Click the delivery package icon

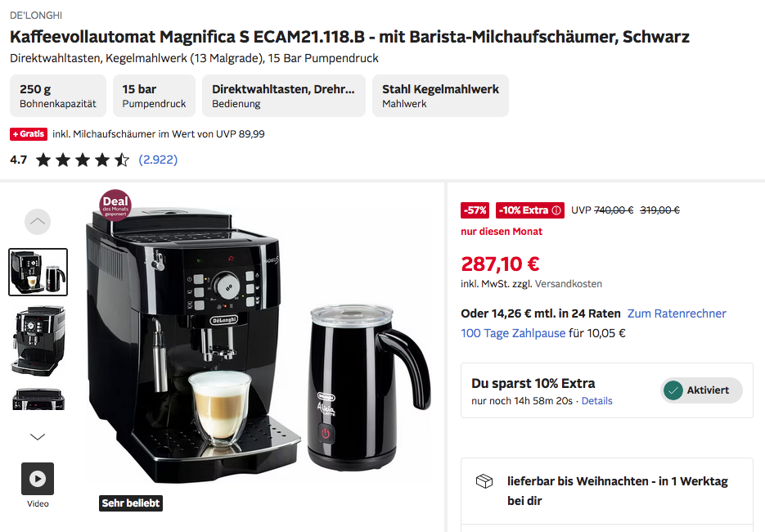[x=484, y=481]
